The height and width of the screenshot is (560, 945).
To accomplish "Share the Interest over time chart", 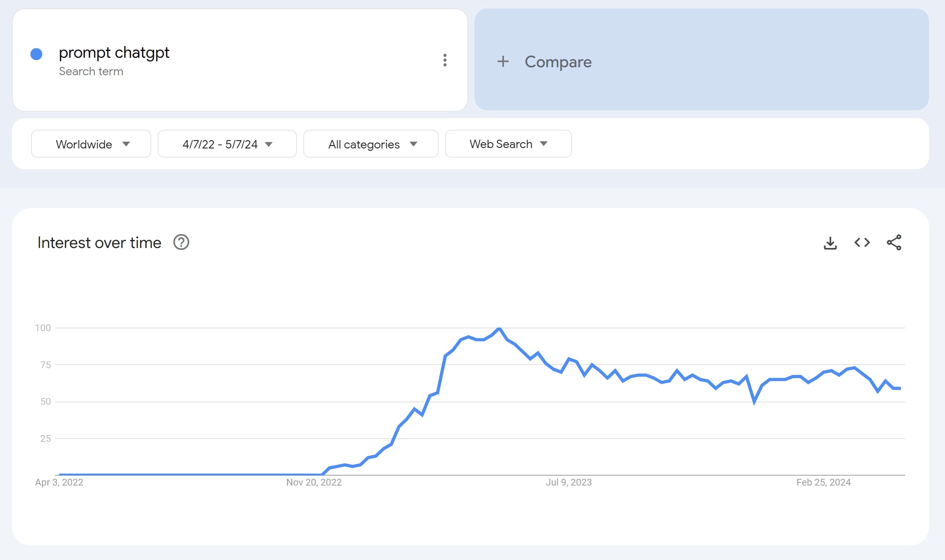I will 894,242.
